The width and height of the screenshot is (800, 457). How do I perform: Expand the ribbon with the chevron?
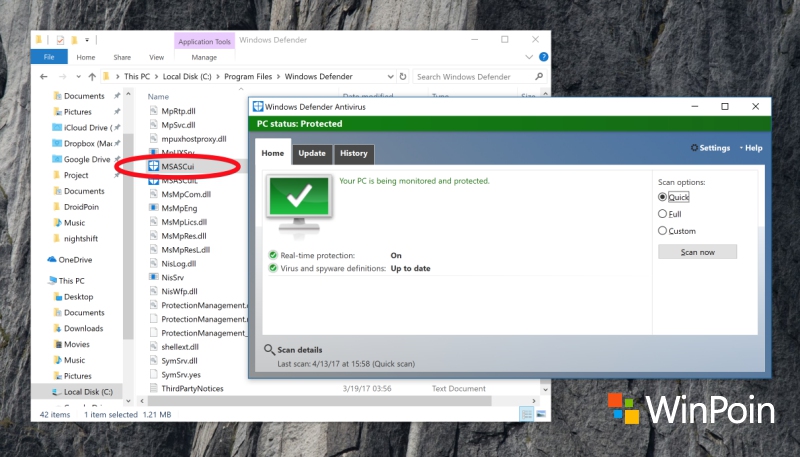point(529,57)
